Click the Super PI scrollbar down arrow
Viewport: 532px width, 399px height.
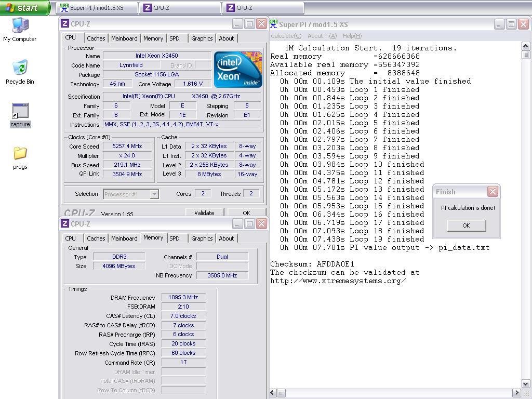tap(526, 384)
